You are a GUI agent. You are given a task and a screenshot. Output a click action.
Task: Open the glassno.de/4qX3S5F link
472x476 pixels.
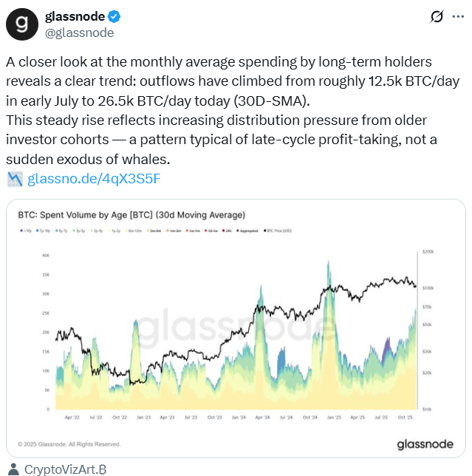(94, 178)
